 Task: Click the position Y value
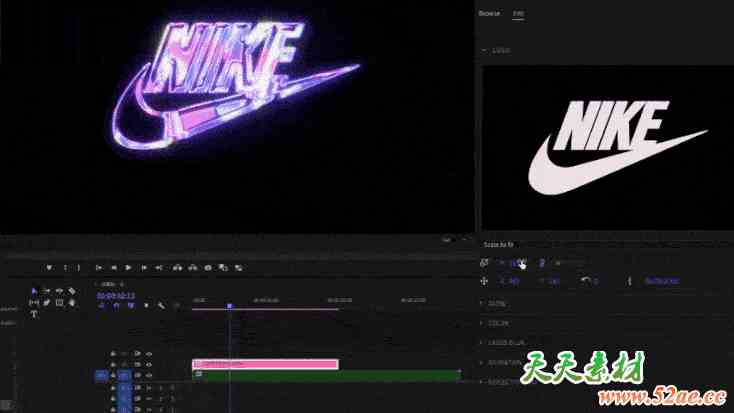coord(554,281)
